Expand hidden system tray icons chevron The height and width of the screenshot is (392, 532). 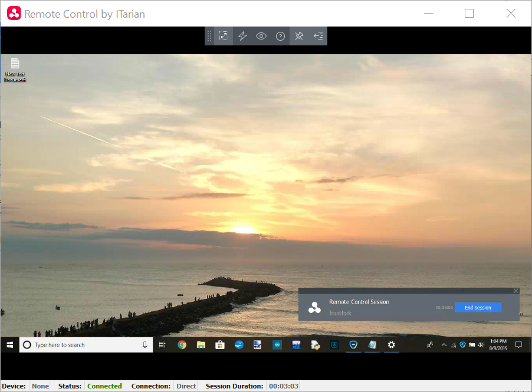[444, 345]
